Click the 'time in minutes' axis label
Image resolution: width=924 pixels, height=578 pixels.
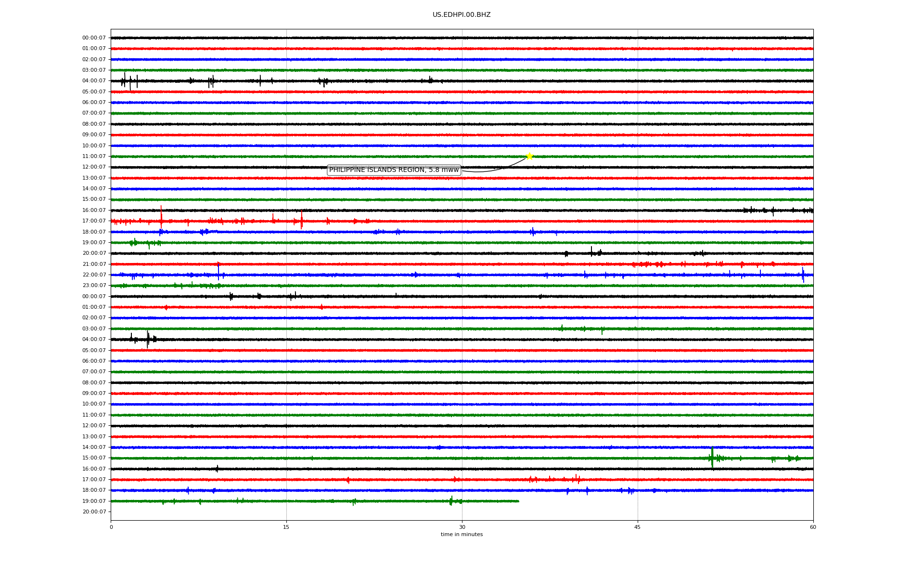pyautogui.click(x=462, y=535)
